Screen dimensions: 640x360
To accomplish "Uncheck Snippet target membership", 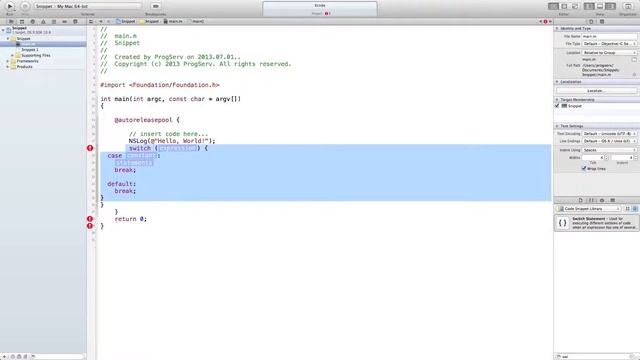I will pyautogui.click(x=557, y=106).
